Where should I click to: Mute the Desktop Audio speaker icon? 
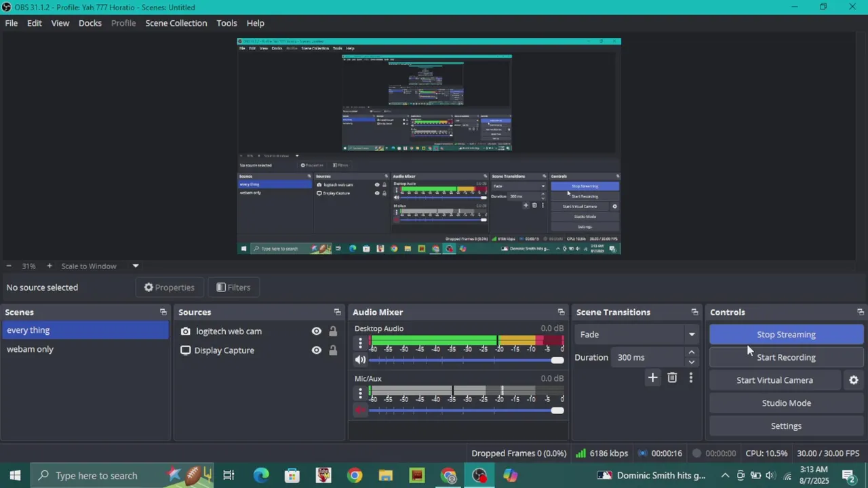coord(360,360)
